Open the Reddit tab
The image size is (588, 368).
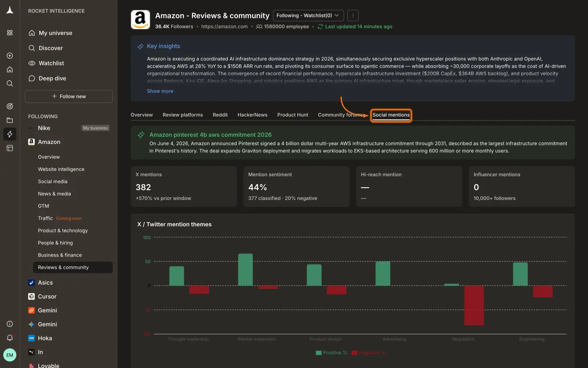pyautogui.click(x=220, y=115)
